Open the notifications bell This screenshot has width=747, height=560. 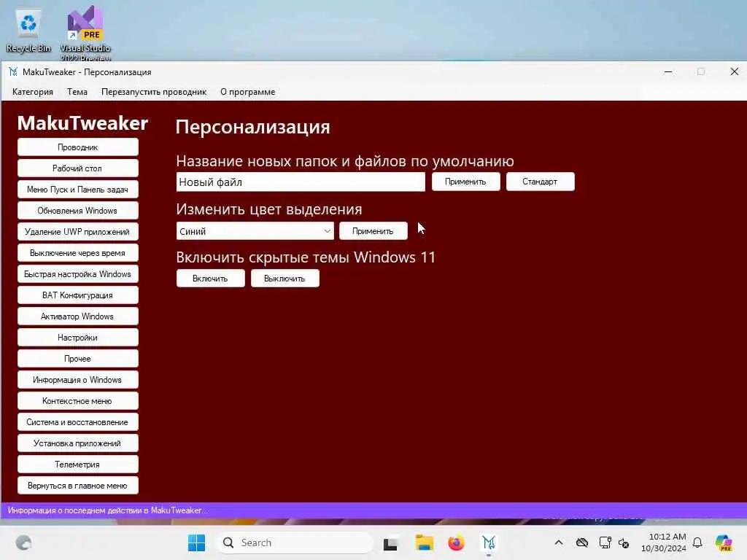(x=697, y=542)
